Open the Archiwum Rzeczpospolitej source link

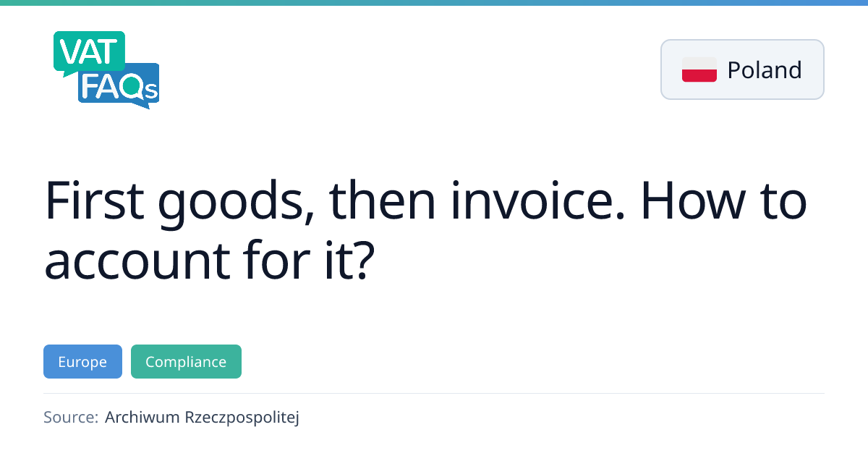pyautogui.click(x=202, y=417)
